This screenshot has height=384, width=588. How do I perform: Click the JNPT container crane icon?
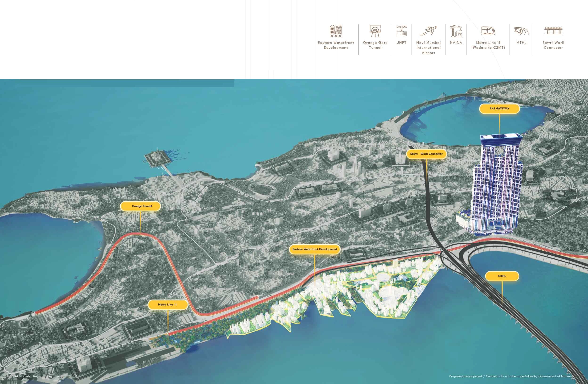(402, 31)
